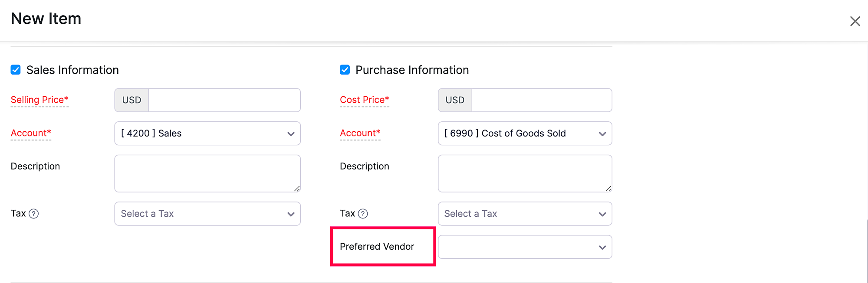Click the Purchase Tax help icon
Screen dimensions: 868x283
point(363,214)
